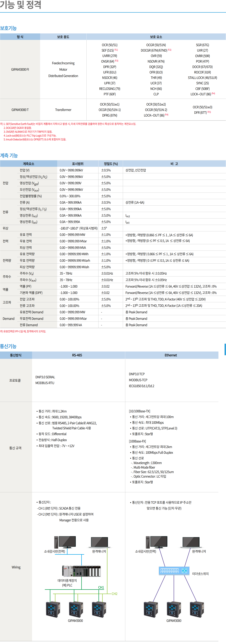Click the [100Base-FX] heading
Image resolution: width=226 pixels, height=644 pixels.
pos(137,441)
